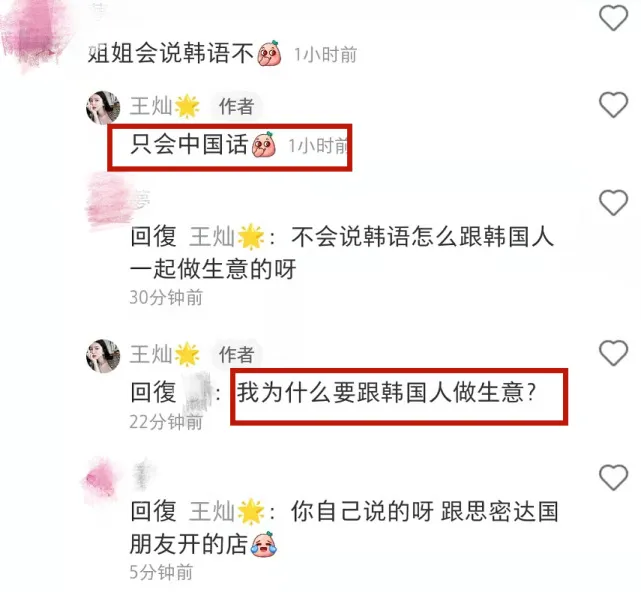The height and width of the screenshot is (592, 641).
Task: Tap the first 作者 badge next to 王灿
Action: tap(236, 107)
